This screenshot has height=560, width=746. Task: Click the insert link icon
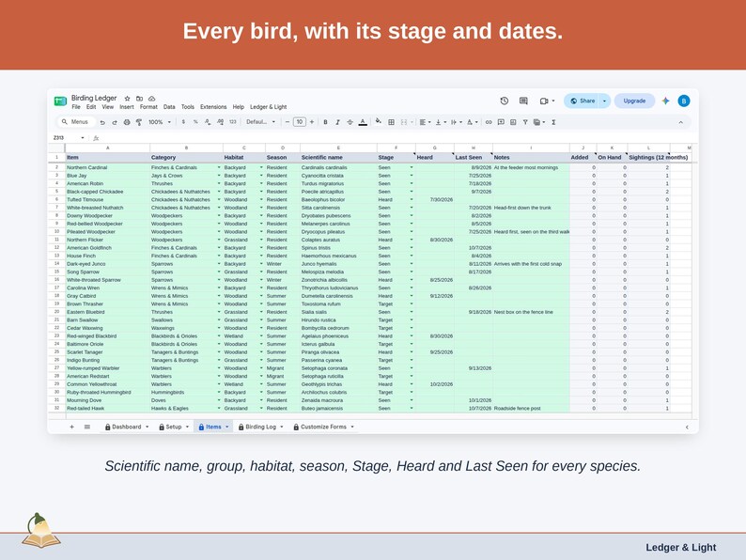[489, 122]
